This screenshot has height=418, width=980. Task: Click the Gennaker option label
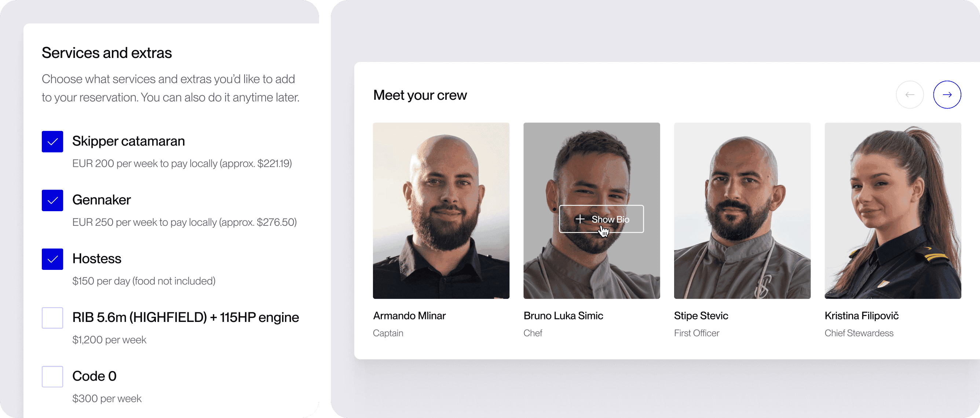click(x=102, y=200)
